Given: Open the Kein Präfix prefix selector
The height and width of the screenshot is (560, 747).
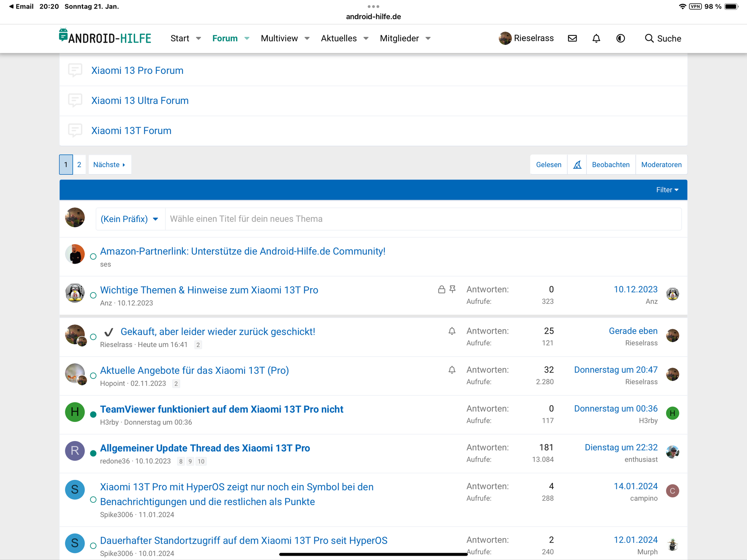Looking at the screenshot, I should pos(129,219).
